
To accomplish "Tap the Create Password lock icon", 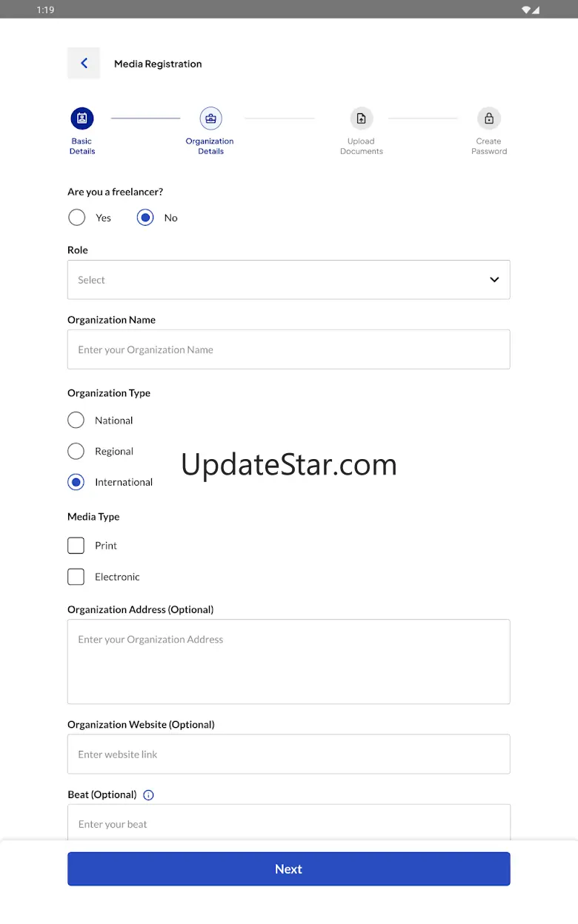I will tap(489, 118).
